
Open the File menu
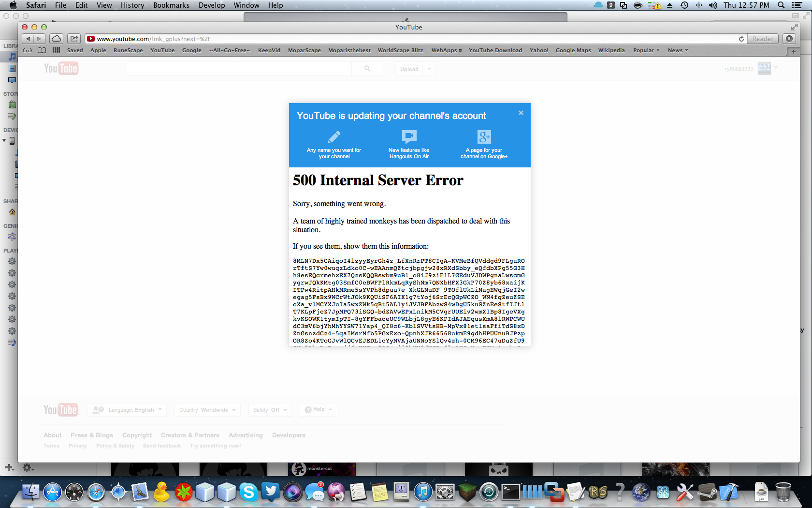60,5
